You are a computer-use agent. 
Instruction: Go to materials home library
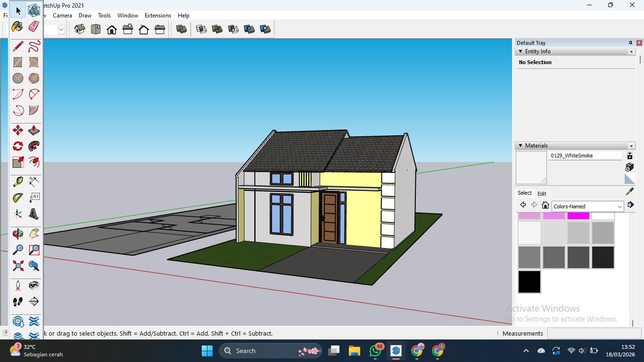tap(545, 205)
